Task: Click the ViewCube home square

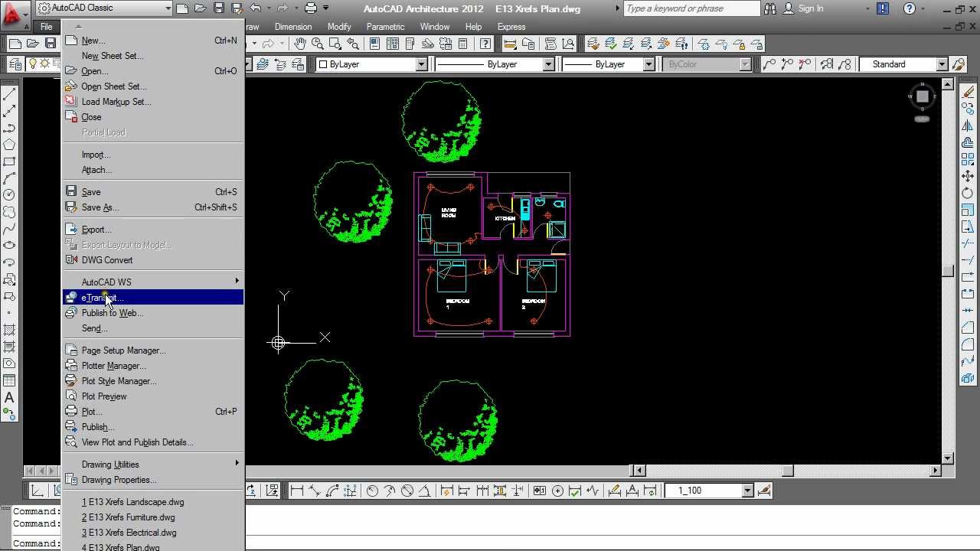Action: click(922, 96)
